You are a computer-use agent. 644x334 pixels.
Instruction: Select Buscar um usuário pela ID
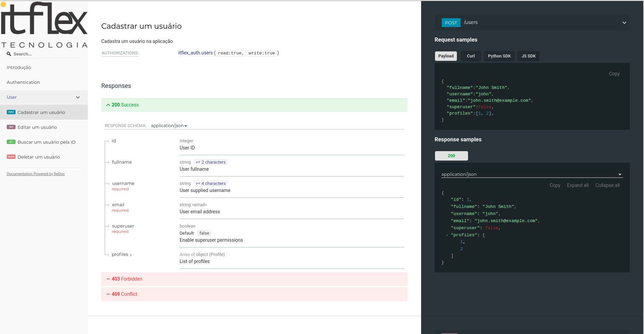[x=44, y=142]
